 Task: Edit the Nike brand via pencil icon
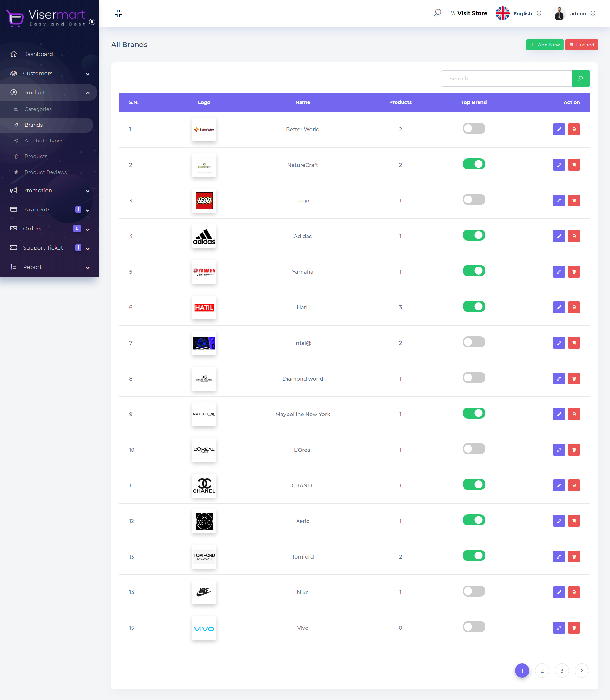(559, 592)
